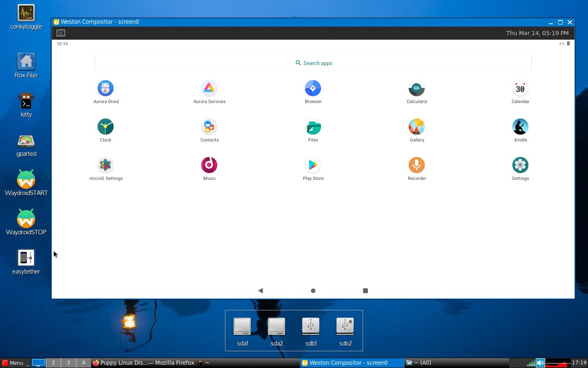Switch to workspace 4
This screenshot has width=588, height=368.
(83, 363)
